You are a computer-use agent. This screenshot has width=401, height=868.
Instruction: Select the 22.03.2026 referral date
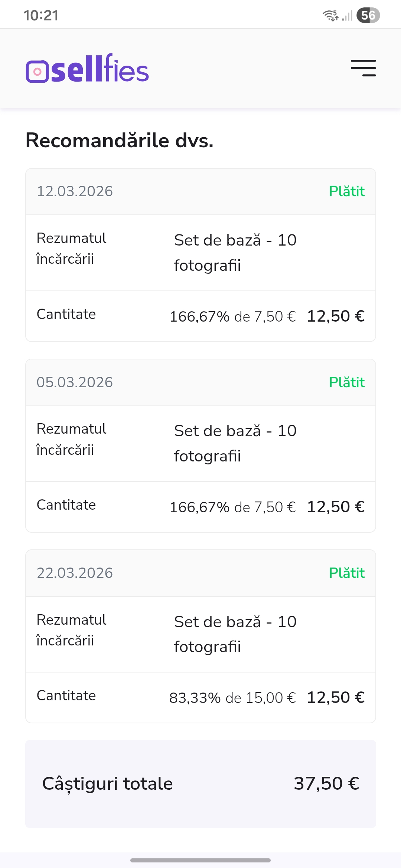(75, 573)
